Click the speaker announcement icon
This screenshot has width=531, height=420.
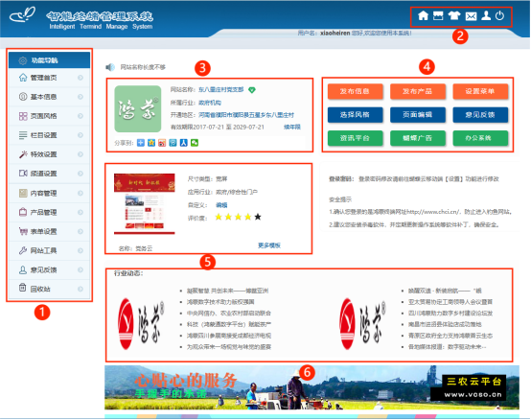pyautogui.click(x=110, y=67)
